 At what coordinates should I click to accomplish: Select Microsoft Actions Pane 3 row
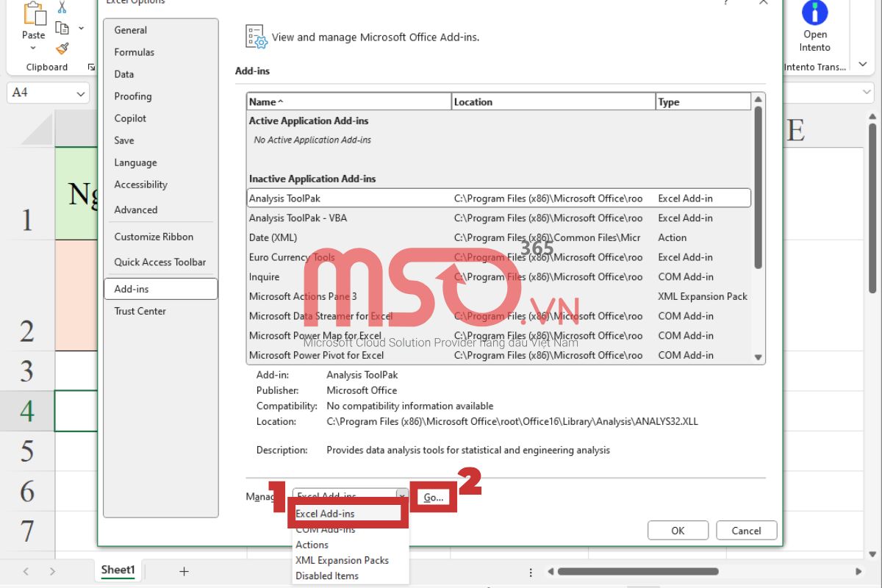[x=499, y=297]
